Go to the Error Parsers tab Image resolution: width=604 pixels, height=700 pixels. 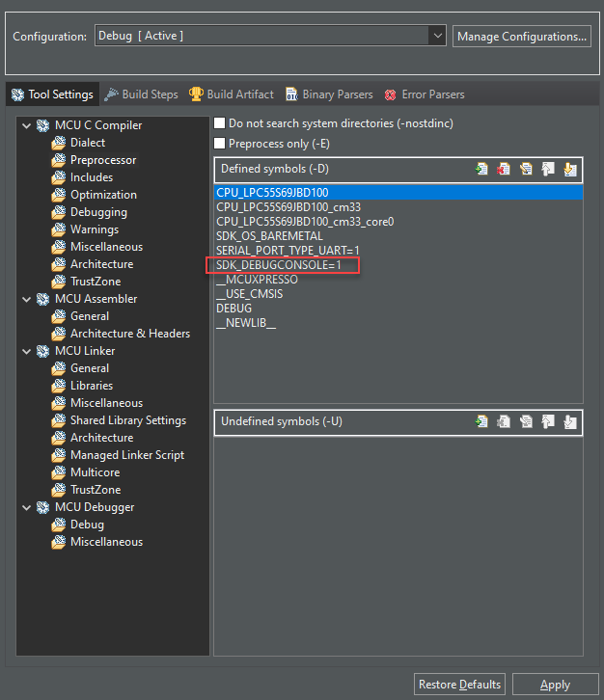click(425, 94)
